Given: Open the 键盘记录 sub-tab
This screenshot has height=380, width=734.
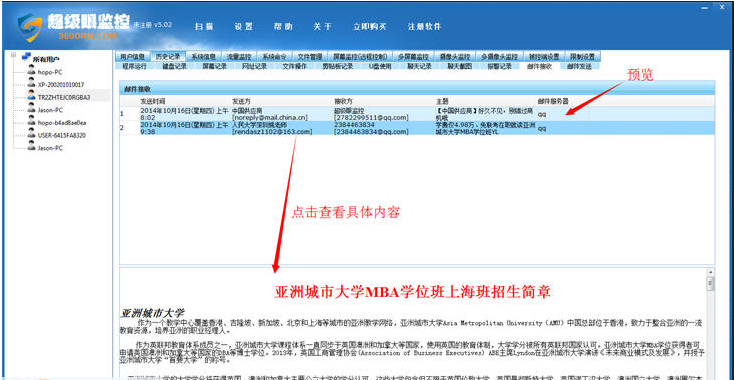Looking at the screenshot, I should click(x=175, y=66).
